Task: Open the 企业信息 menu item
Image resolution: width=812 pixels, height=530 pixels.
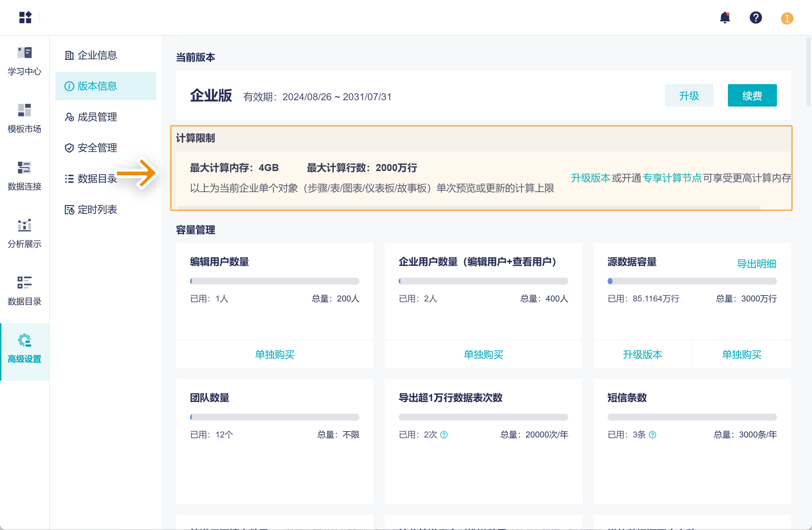Action: tap(97, 55)
